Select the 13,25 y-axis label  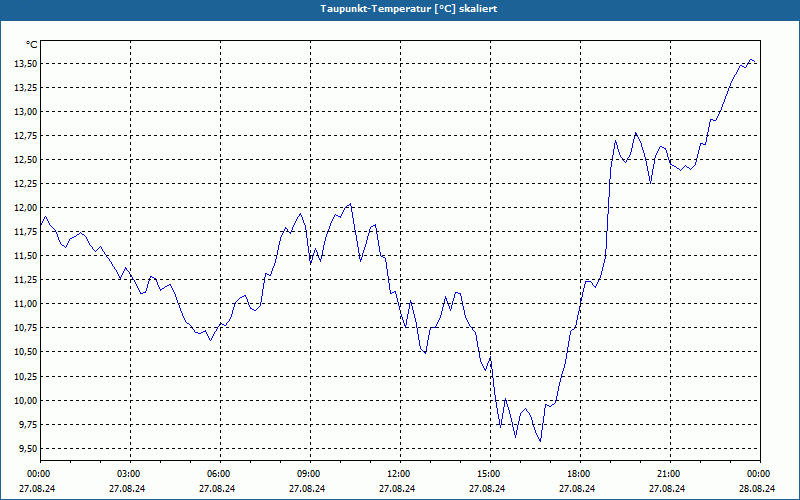click(x=27, y=88)
